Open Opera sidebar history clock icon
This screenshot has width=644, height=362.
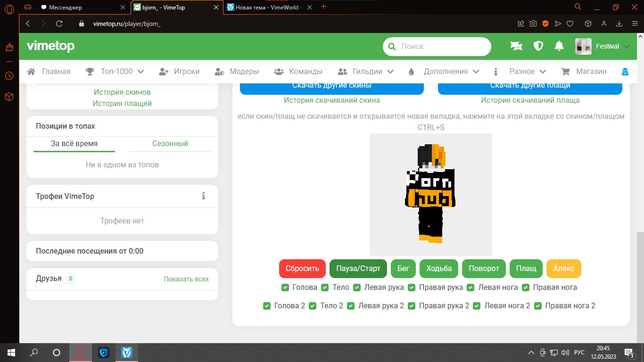point(9,75)
